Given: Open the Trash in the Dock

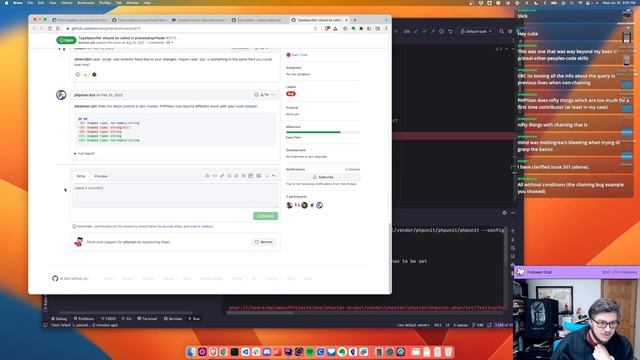Looking at the screenshot, I should tap(448, 352).
